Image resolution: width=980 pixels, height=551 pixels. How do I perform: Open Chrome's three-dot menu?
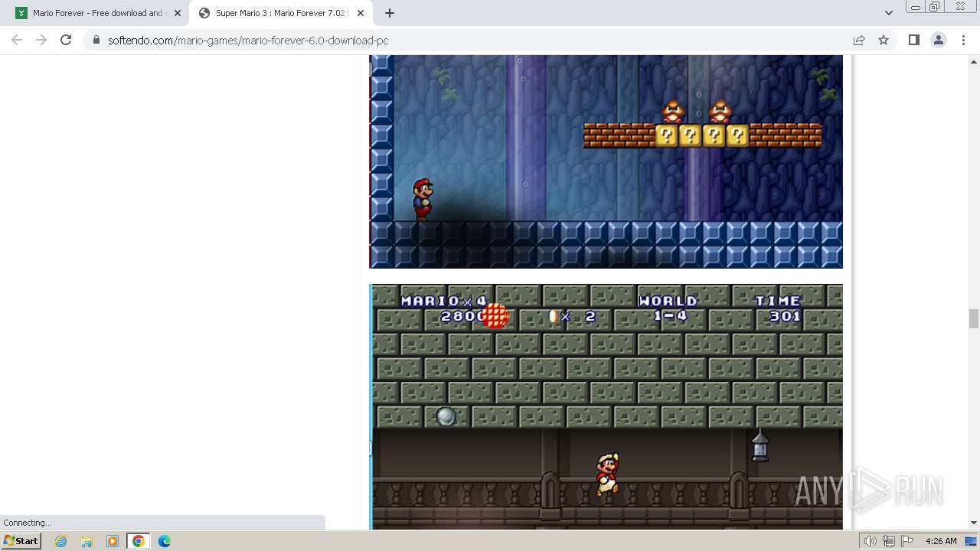963,40
